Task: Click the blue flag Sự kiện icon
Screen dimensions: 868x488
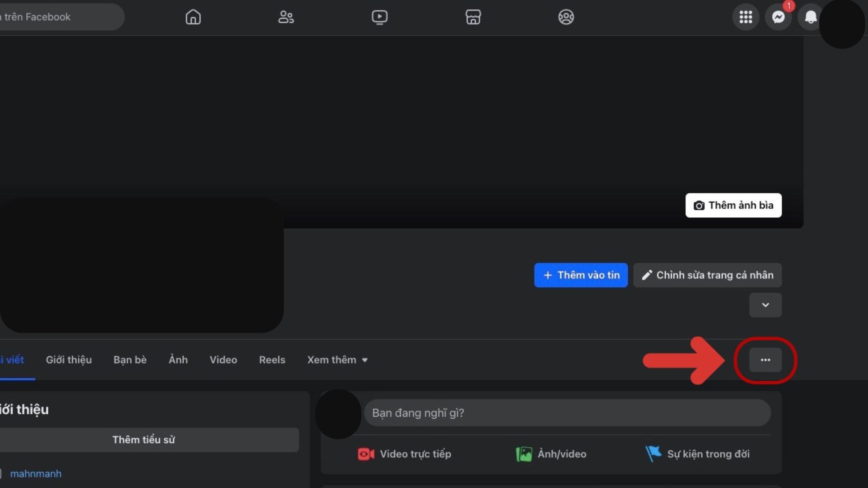Action: pos(653,454)
